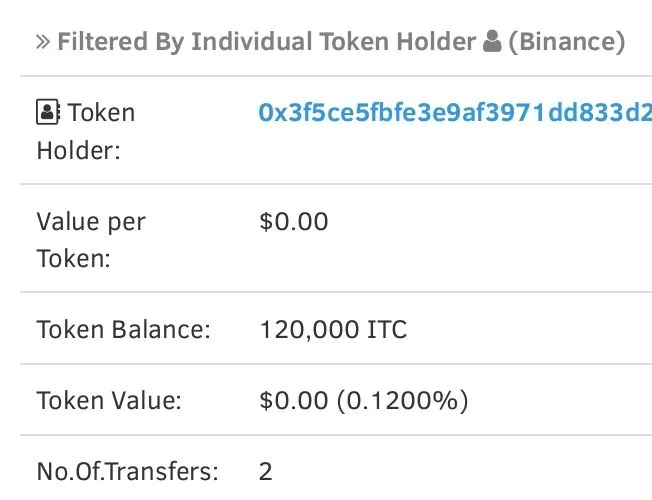Open the 0x3f5ce5fbfe3e9af3971dd833d2 holder address link
This screenshot has width=652, height=500.
click(455, 112)
